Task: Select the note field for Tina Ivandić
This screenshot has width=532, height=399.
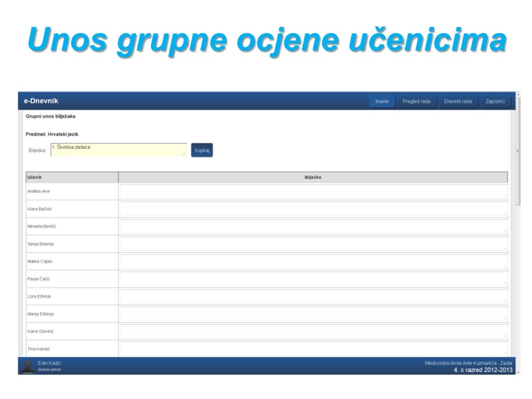Action: pyautogui.click(x=313, y=349)
